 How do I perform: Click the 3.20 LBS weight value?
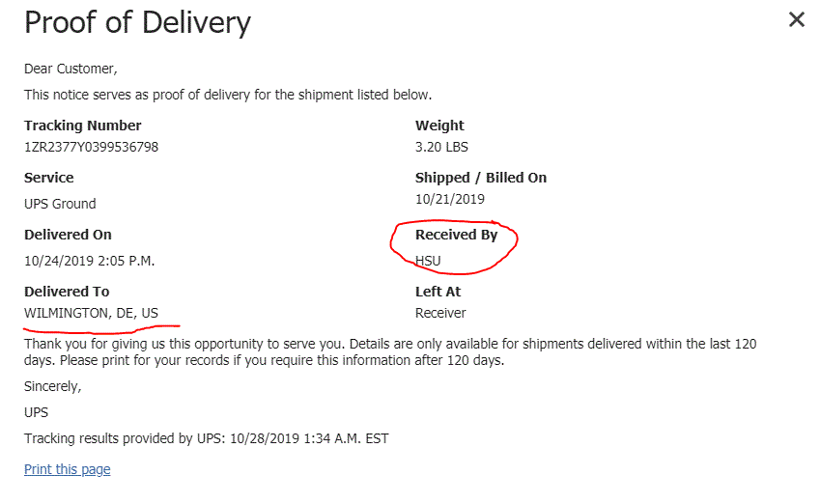pos(443,147)
